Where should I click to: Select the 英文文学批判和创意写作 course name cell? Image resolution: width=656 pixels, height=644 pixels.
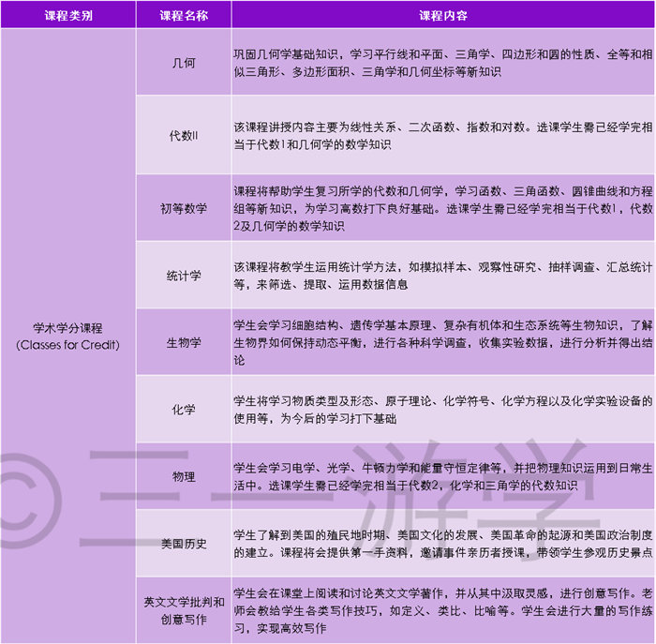[184, 610]
